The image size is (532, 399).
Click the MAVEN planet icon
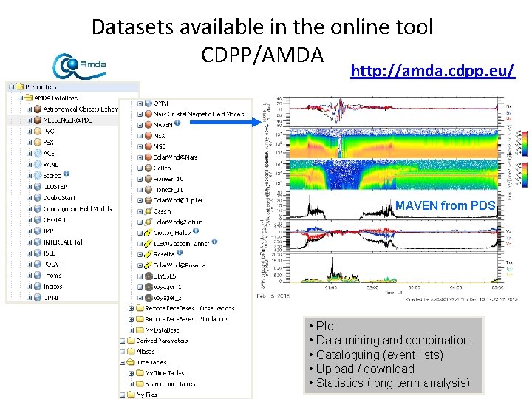[x=149, y=125]
